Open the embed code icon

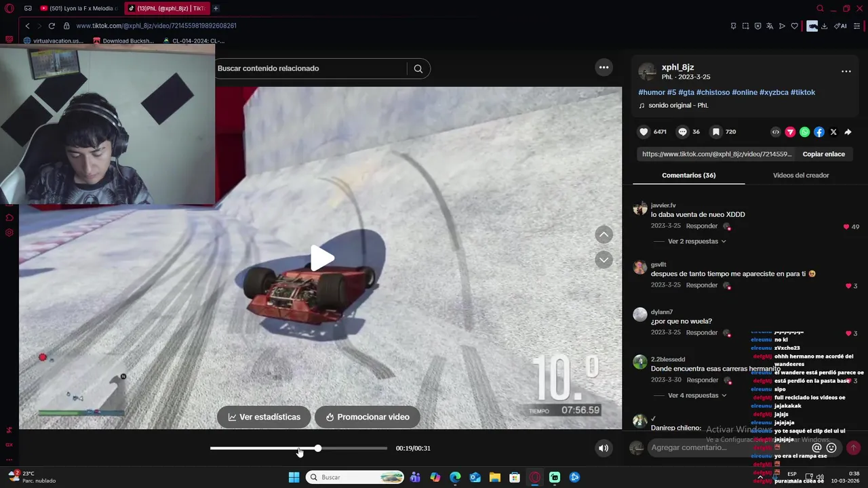[x=776, y=132]
